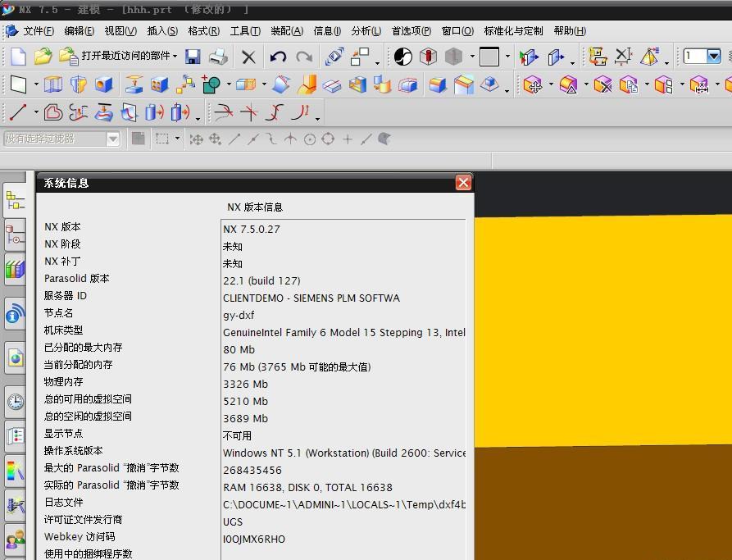Open the History clock sidebar icon

[16, 402]
